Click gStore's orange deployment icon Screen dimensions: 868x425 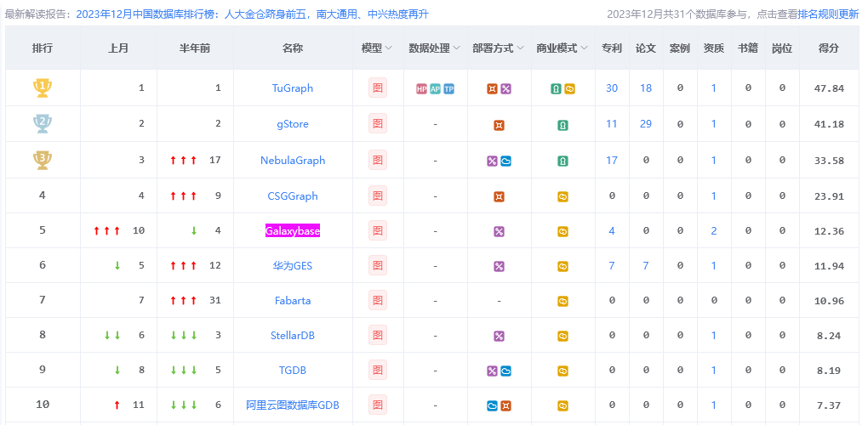[x=499, y=126]
